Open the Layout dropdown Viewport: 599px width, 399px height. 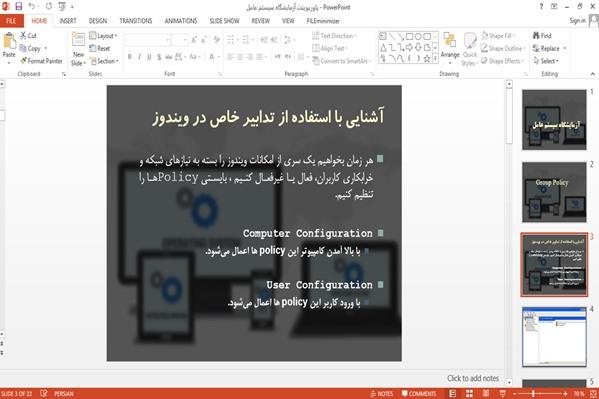[103, 36]
